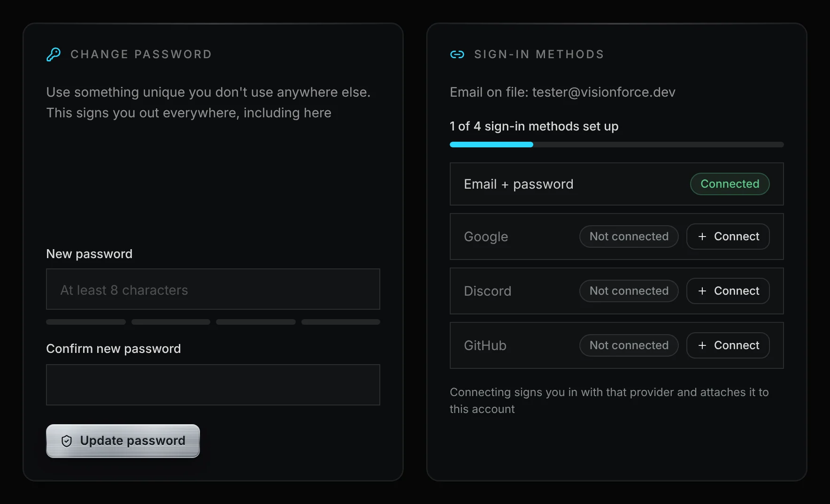Click the Connected badge for Email + password

[x=730, y=184]
